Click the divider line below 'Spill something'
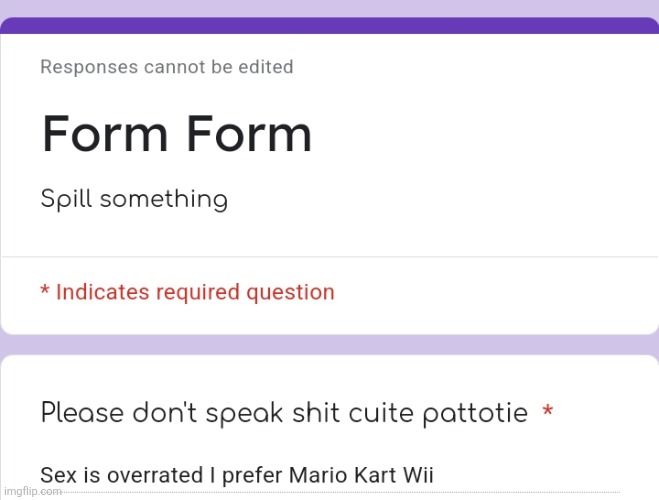Image resolution: width=659 pixels, height=500 pixels. 330,256
